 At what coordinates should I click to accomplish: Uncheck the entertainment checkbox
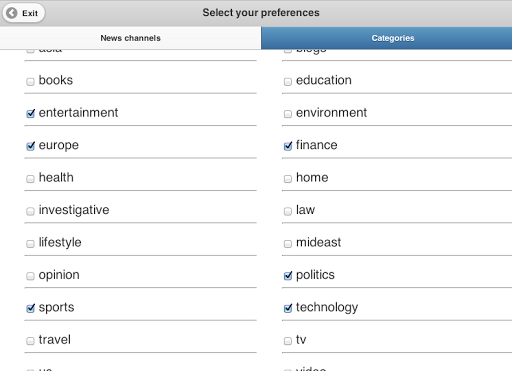point(30,114)
